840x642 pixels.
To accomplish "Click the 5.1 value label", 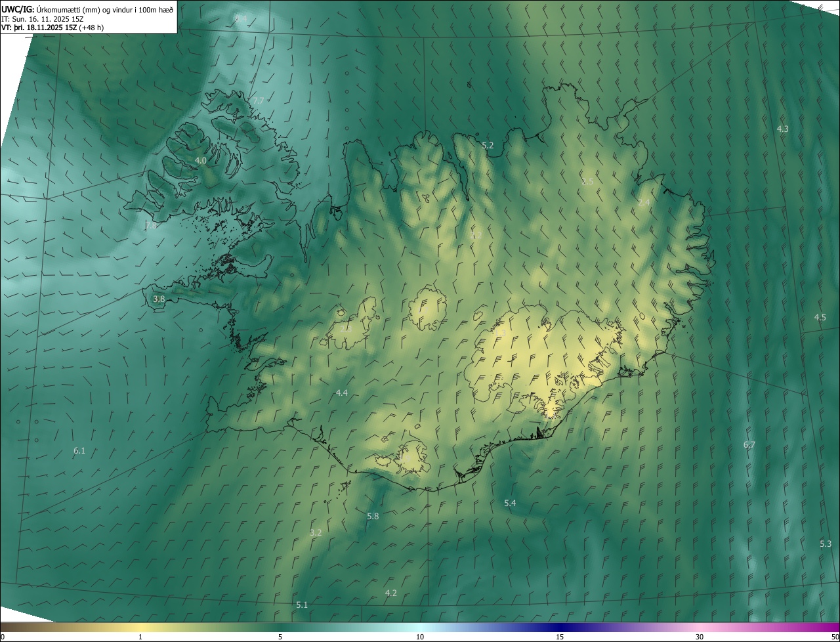I will coord(302,605).
